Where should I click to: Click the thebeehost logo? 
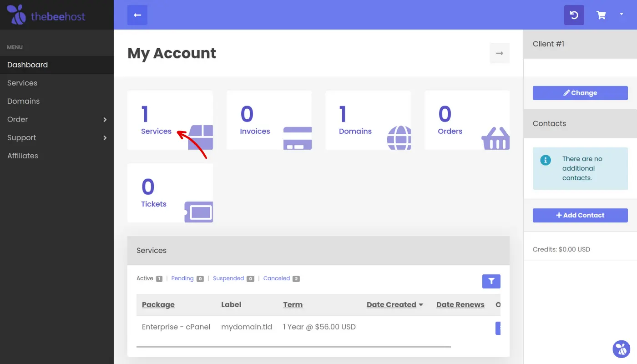click(x=46, y=15)
